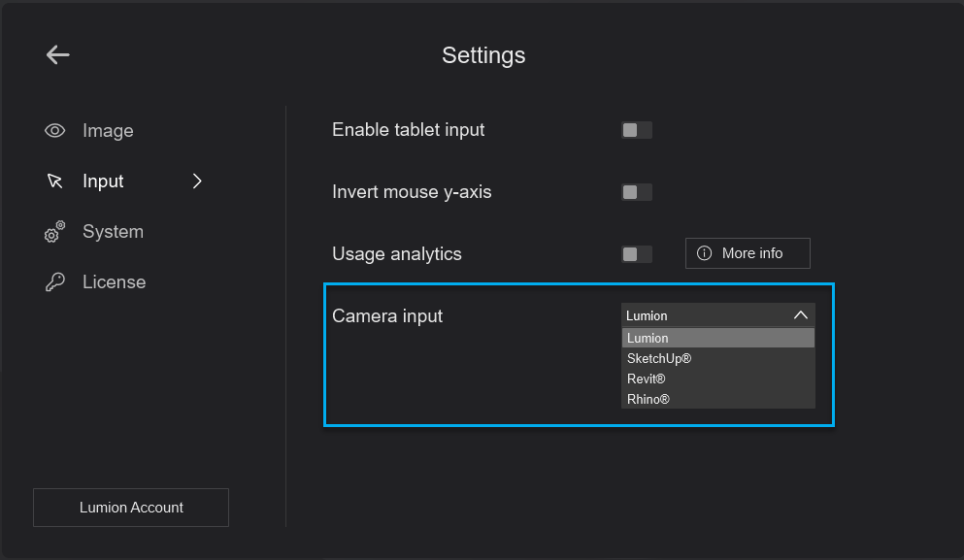
Task: Select the Input settings category
Action: tap(103, 181)
